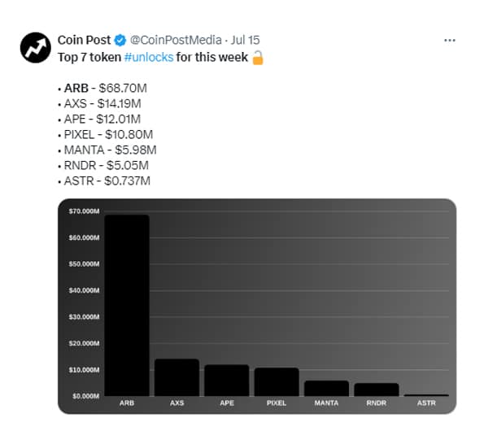The height and width of the screenshot is (448, 484).
Task: Select the RNDR bar in chart
Action: coord(377,389)
